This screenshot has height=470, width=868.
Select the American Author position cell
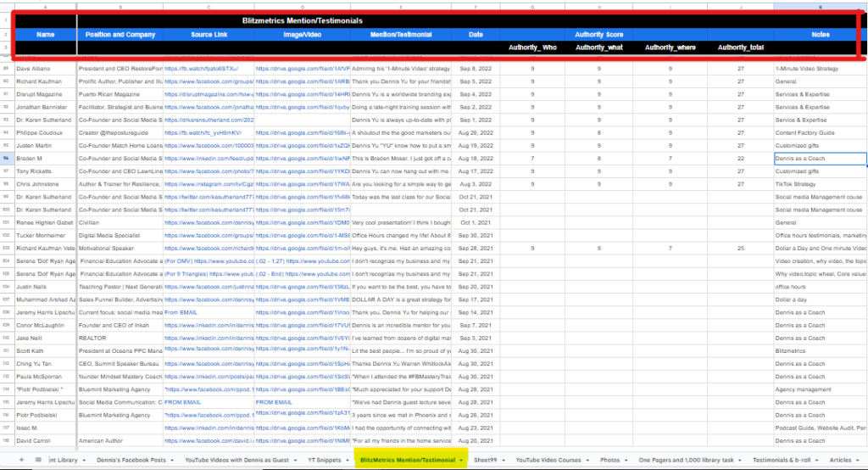point(120,440)
